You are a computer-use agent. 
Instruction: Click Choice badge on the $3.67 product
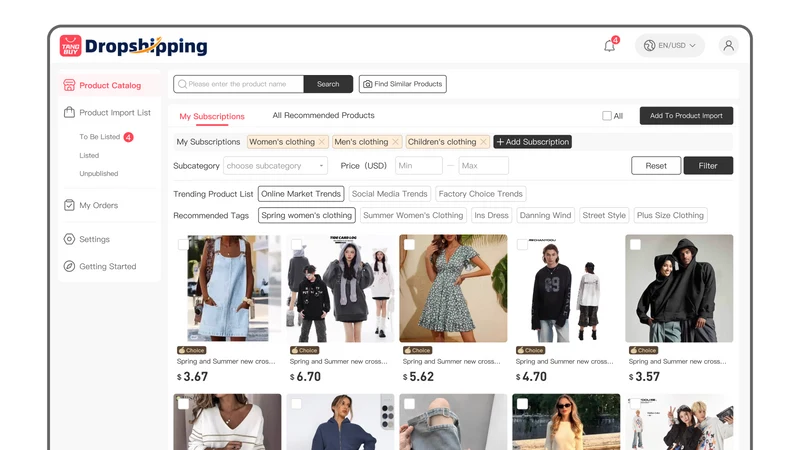tap(191, 350)
